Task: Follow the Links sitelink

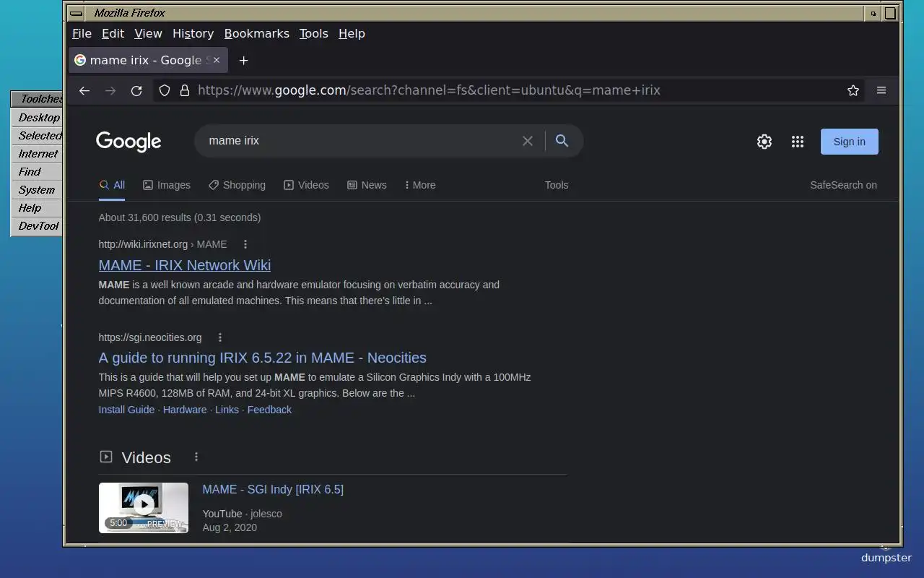Action: pos(227,410)
